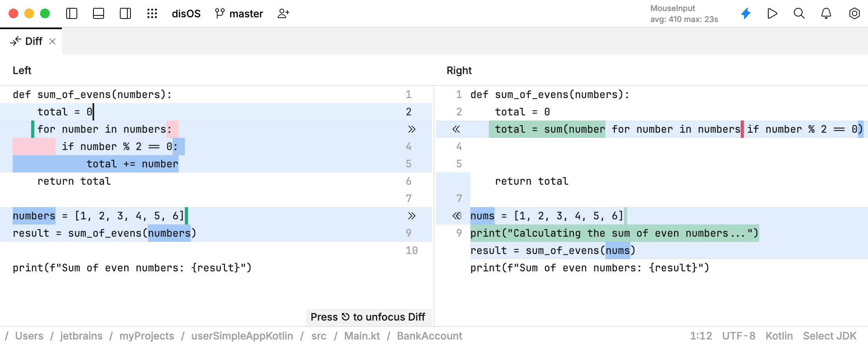This screenshot has width=868, height=345.
Task: Click the blue lightning bolt icon
Action: tap(746, 14)
